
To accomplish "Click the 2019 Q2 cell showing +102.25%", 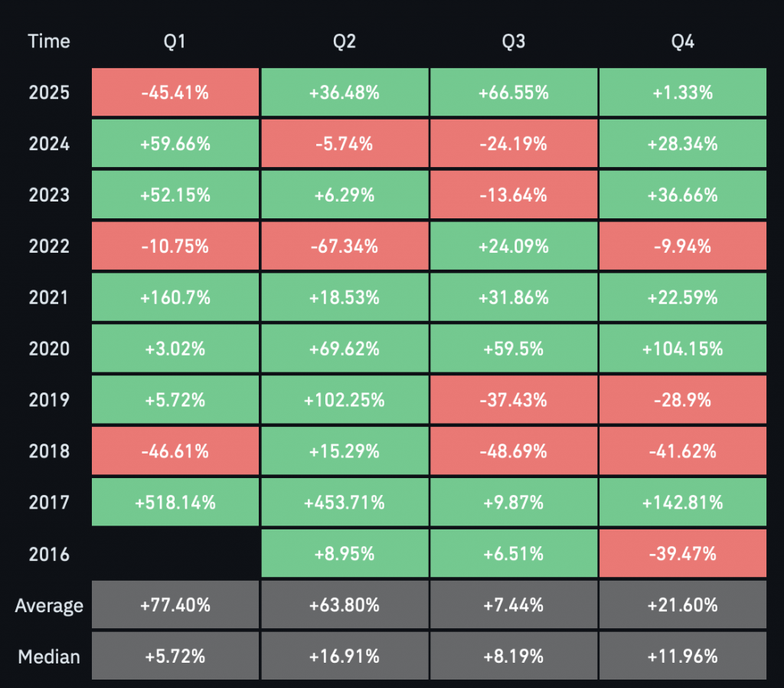I will [345, 400].
